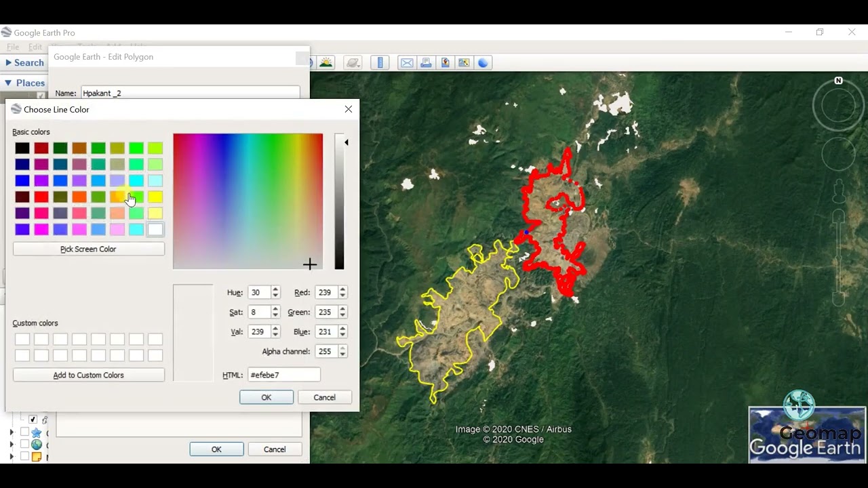The height and width of the screenshot is (488, 868).
Task: Click the map zoom slider
Action: 839,258
